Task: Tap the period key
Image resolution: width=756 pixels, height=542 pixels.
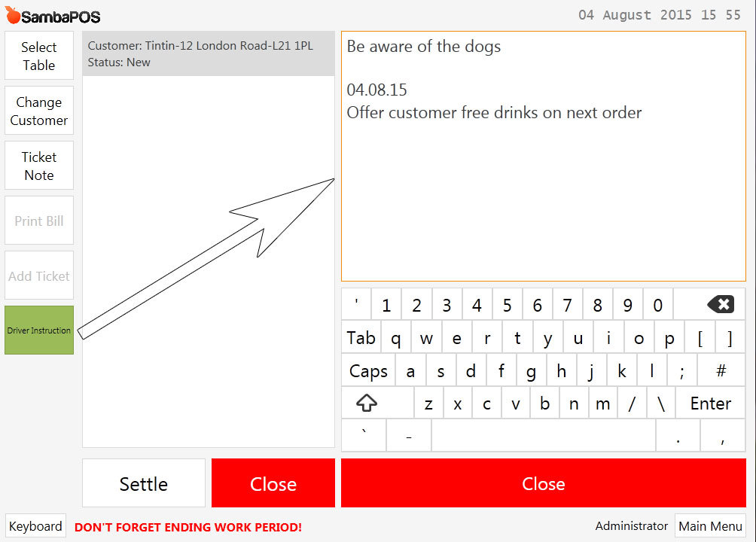Action: (x=678, y=435)
